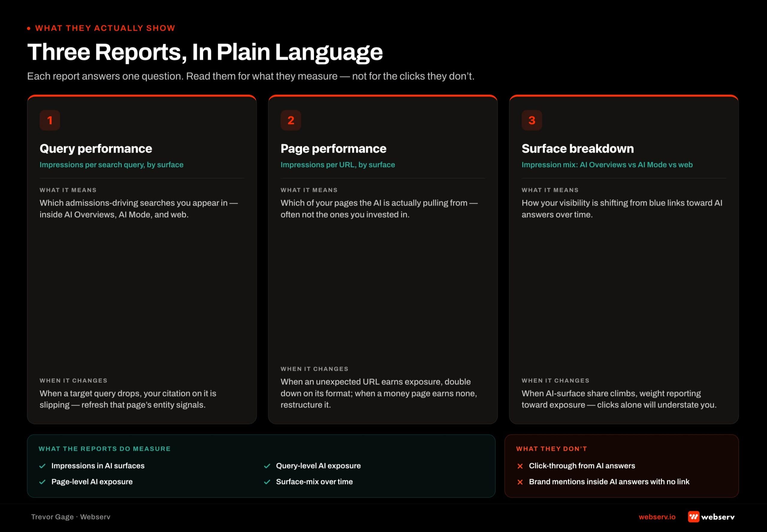
Task: Click 'WHAT THEY DON'T' heading
Action: (551, 449)
